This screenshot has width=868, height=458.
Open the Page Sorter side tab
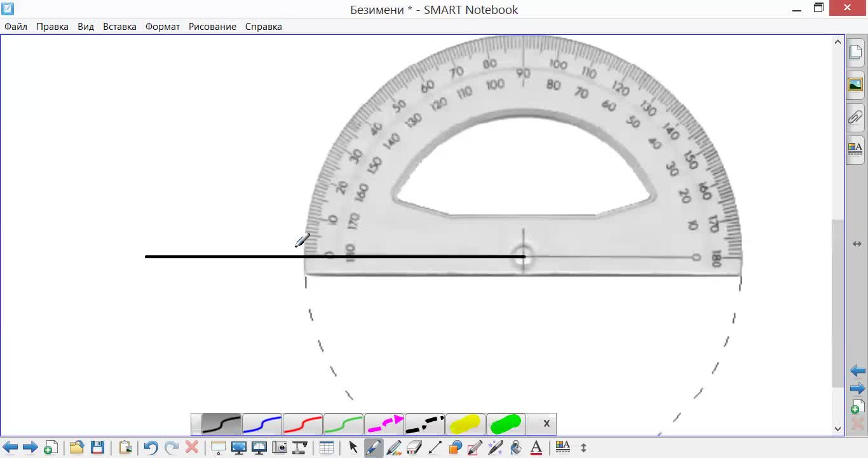[855, 52]
